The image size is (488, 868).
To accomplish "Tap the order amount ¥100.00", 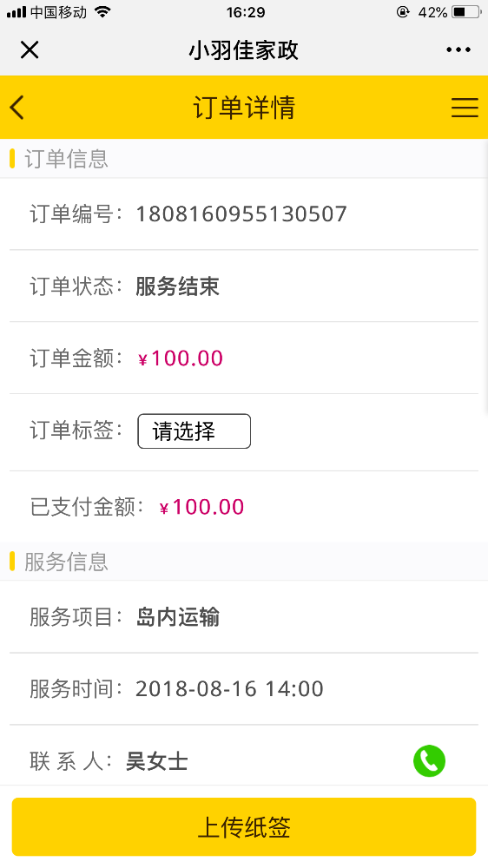I will [x=181, y=358].
